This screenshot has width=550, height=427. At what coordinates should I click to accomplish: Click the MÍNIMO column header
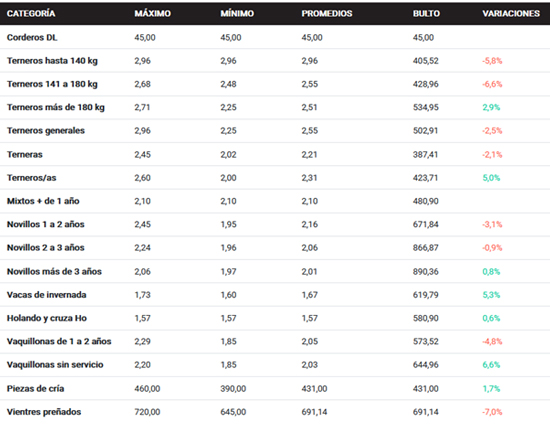click(237, 13)
